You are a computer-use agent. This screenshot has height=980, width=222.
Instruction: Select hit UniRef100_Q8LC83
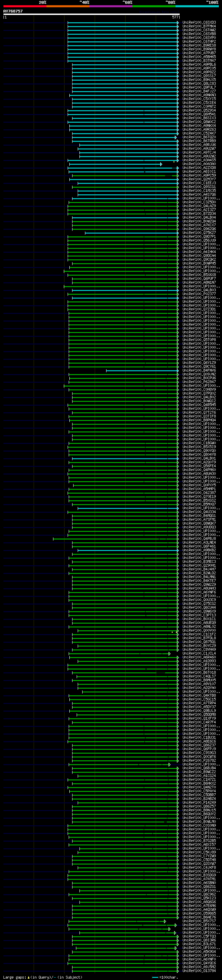(x=199, y=84)
